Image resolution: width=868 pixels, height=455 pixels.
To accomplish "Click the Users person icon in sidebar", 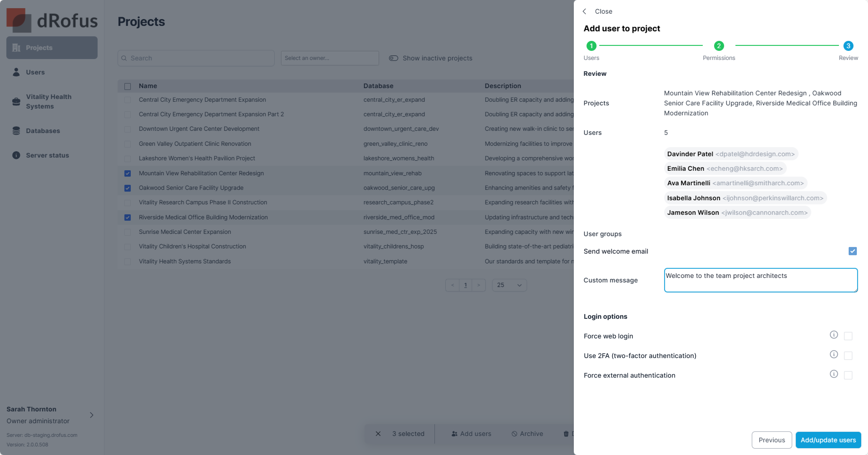I will point(16,72).
